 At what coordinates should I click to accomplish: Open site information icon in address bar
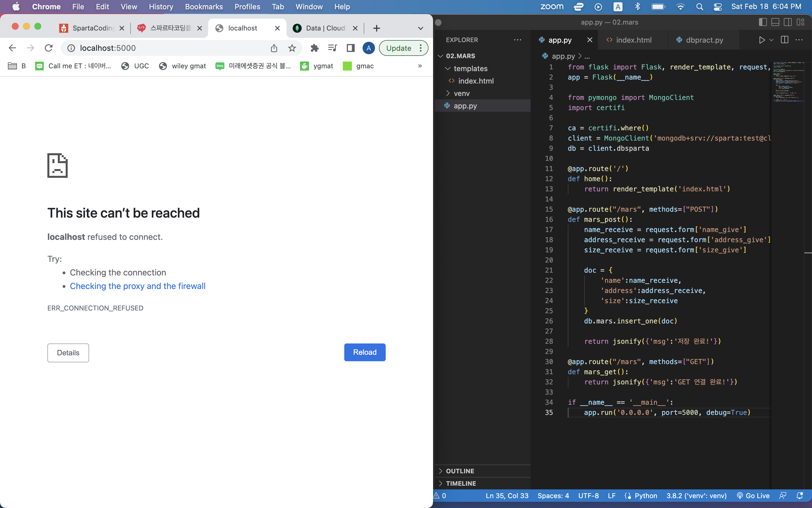pyautogui.click(x=71, y=48)
